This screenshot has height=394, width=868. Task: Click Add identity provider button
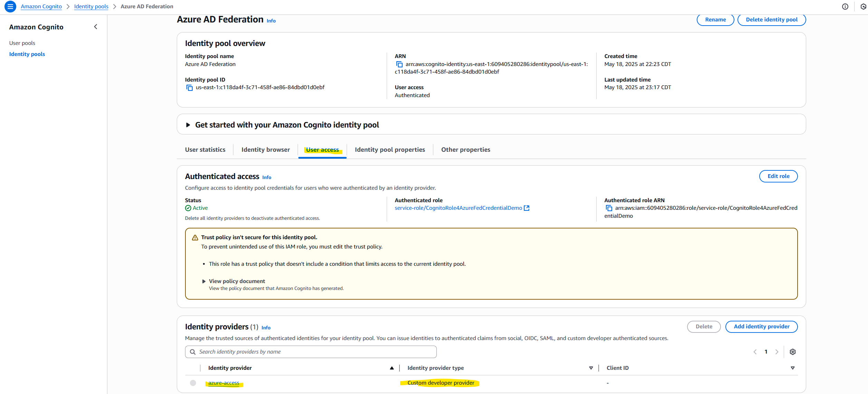click(x=761, y=327)
